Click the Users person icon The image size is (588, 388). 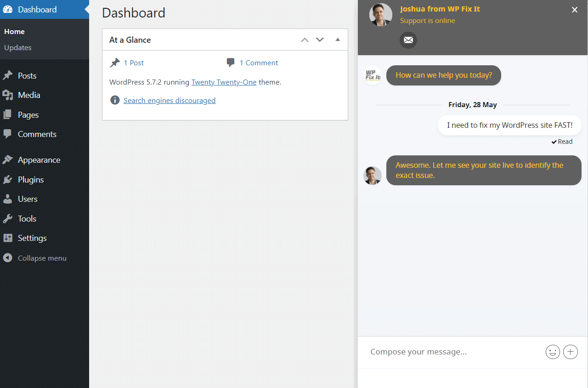pyautogui.click(x=8, y=199)
